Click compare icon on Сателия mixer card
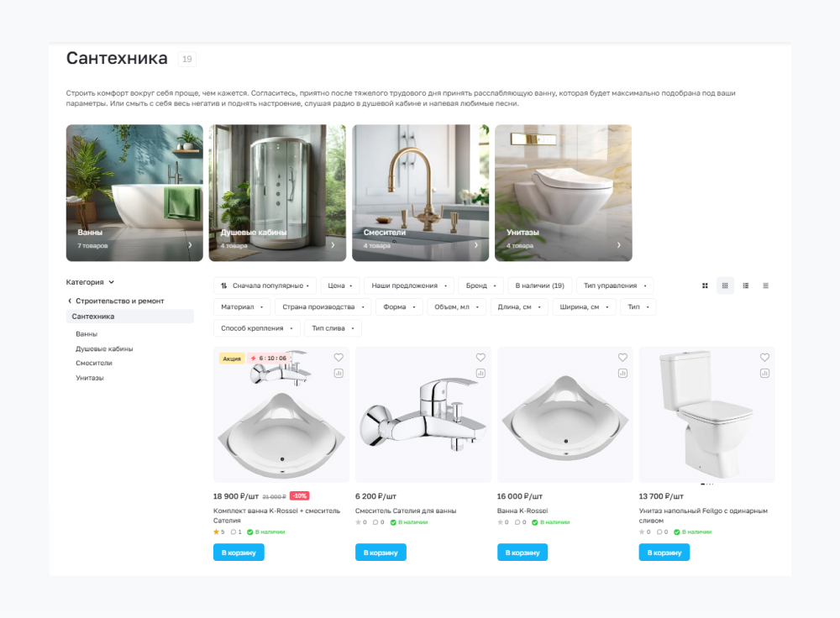The image size is (840, 618). tap(480, 374)
